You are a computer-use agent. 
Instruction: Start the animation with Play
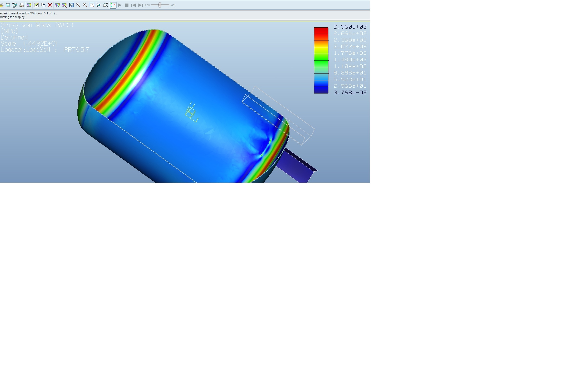click(120, 5)
